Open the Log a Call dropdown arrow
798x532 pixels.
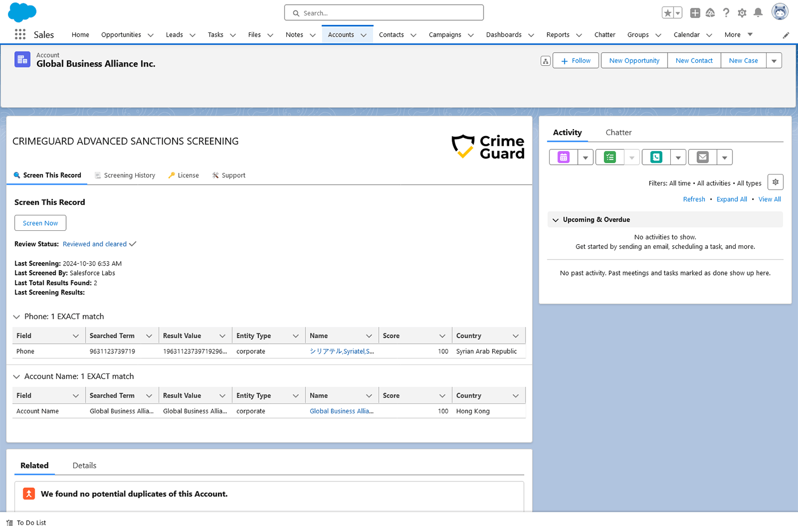[x=678, y=157]
